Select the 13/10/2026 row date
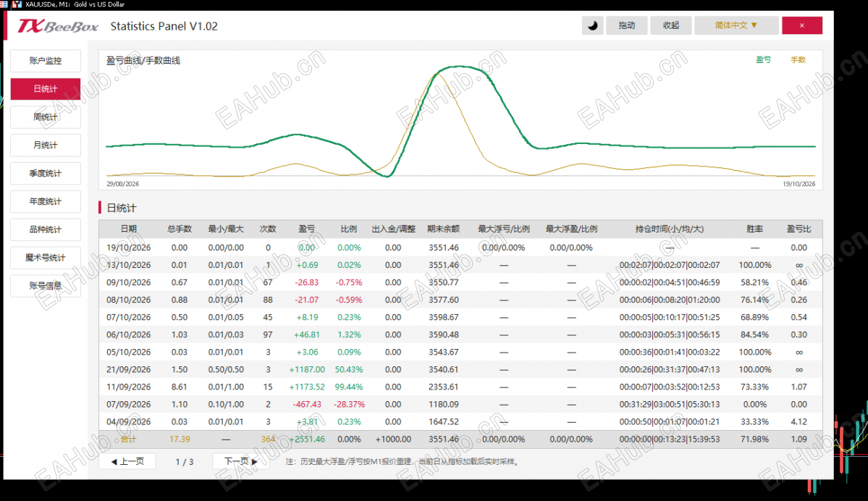This screenshot has height=501, width=868. point(128,265)
